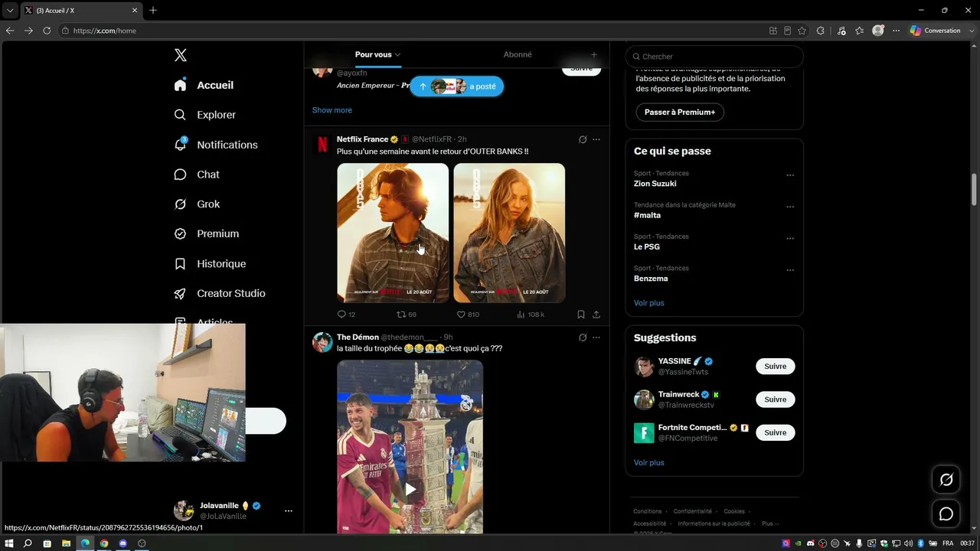980x551 pixels.
Task: Open Explorer from the sidebar
Action: 204,115
